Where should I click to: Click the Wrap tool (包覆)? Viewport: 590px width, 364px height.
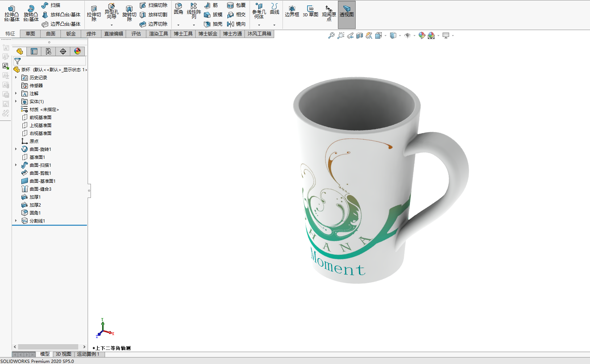pyautogui.click(x=236, y=5)
